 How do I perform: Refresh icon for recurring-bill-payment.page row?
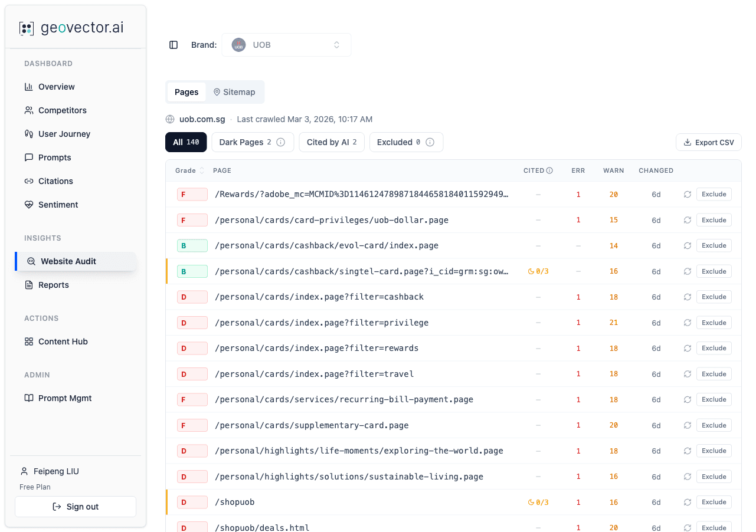coord(688,399)
